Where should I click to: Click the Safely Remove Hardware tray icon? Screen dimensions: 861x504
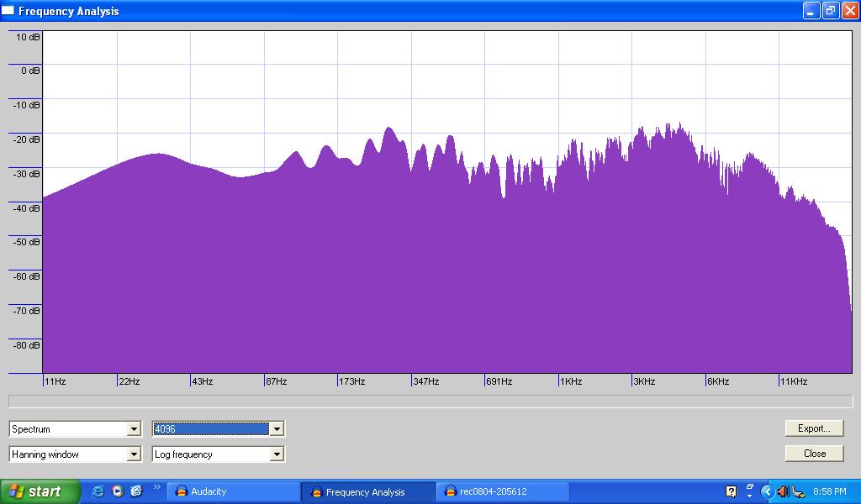coord(798,491)
